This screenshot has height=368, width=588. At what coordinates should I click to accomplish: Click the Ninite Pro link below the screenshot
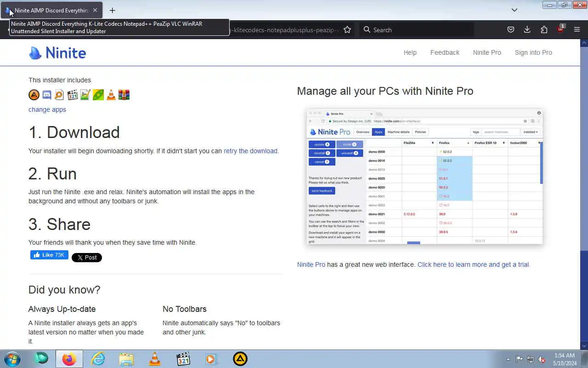(x=311, y=264)
